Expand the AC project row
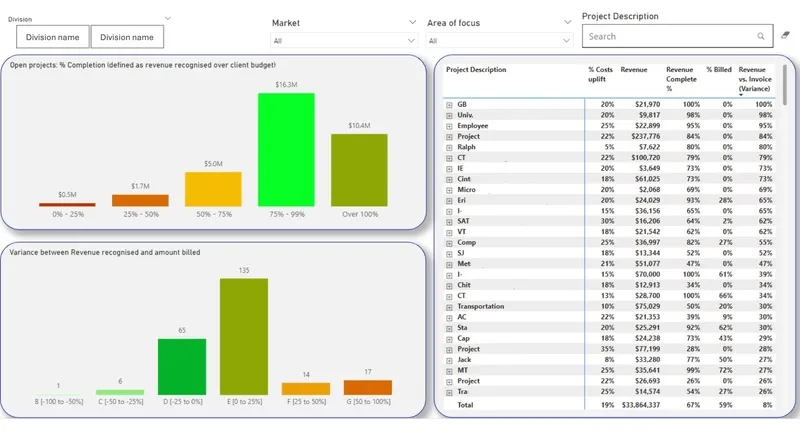 pyautogui.click(x=449, y=318)
